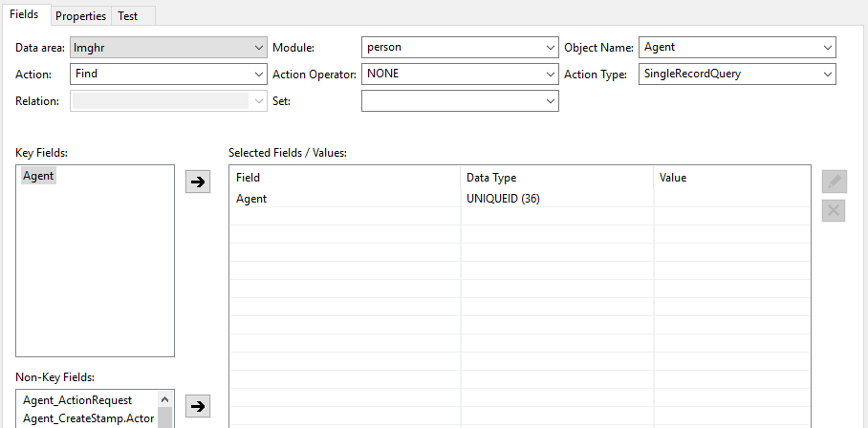Select the Agent row in Selected Fields

[520, 198]
